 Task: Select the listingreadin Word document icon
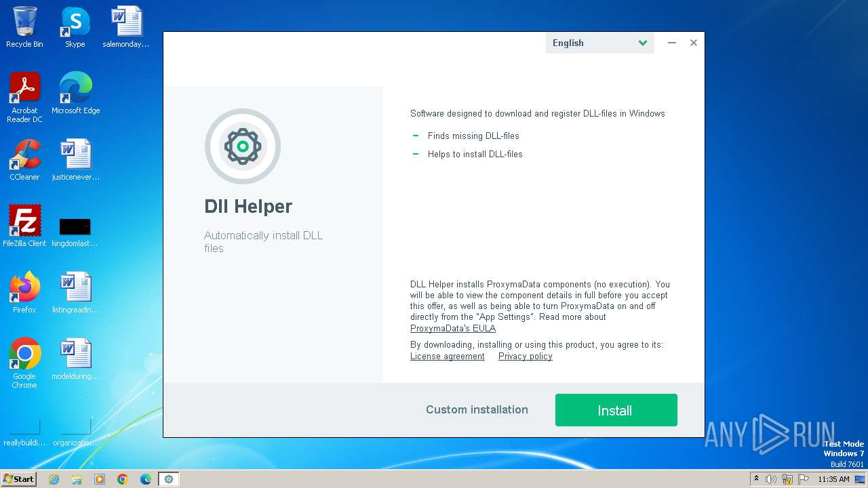(75, 293)
